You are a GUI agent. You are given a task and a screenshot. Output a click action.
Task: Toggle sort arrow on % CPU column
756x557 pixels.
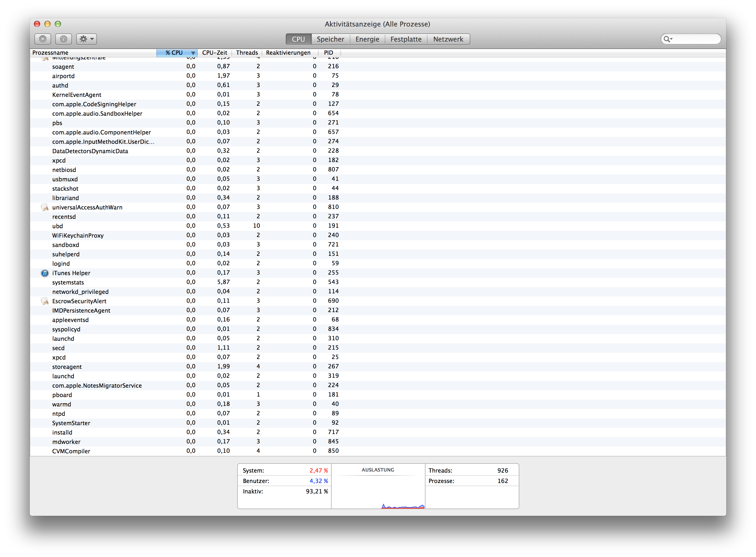pyautogui.click(x=193, y=53)
